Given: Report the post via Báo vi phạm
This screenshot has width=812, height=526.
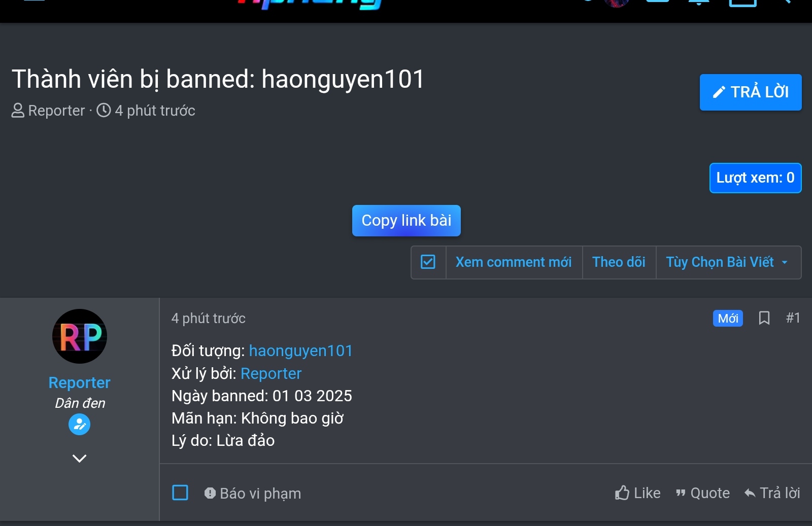Looking at the screenshot, I should click(x=253, y=494).
